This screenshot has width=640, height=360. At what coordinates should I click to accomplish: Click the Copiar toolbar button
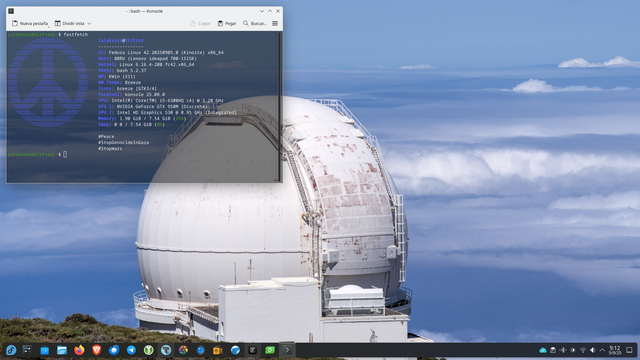coord(200,24)
